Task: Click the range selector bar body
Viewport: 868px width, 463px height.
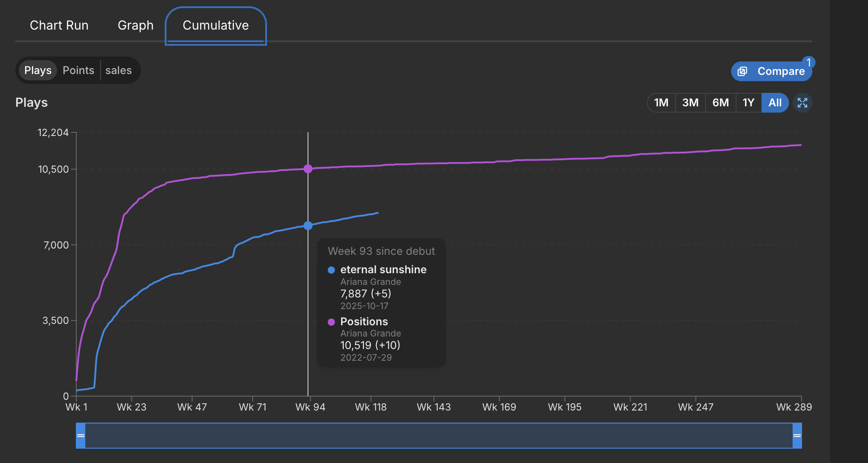Action: click(439, 436)
